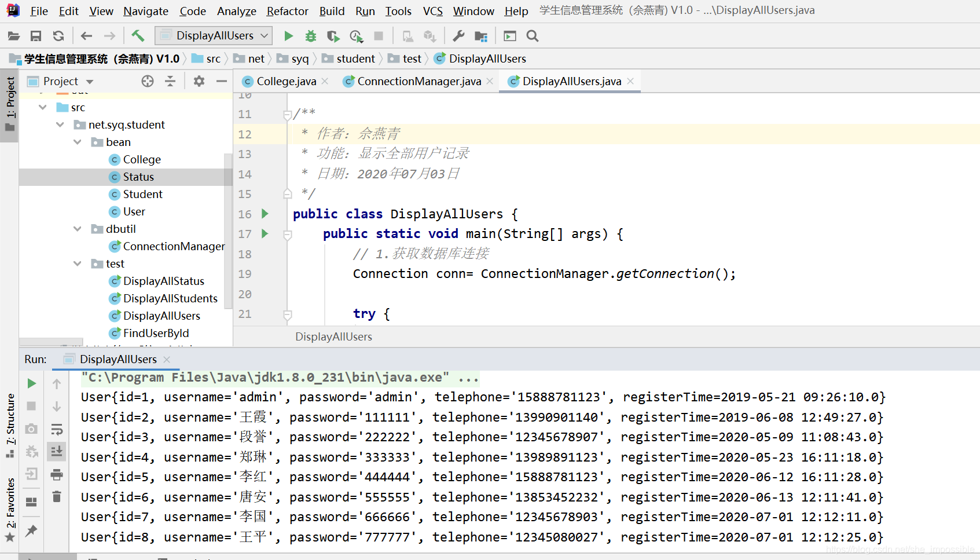980x560 pixels.
Task: Start the profiler run icon
Action: point(356,36)
